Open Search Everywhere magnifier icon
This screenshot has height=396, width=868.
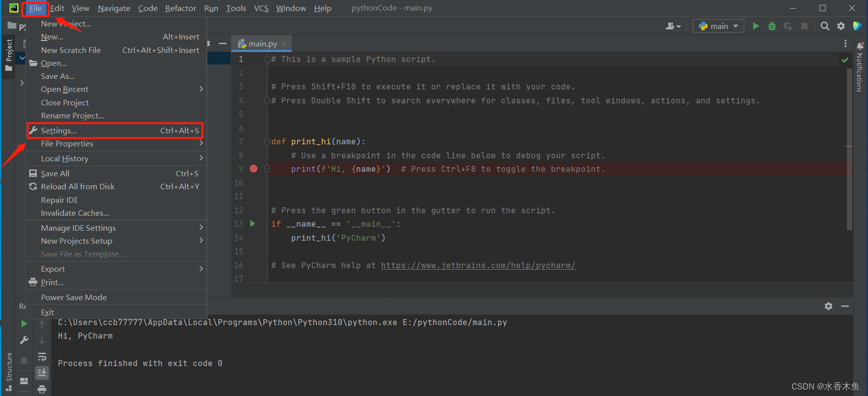825,26
